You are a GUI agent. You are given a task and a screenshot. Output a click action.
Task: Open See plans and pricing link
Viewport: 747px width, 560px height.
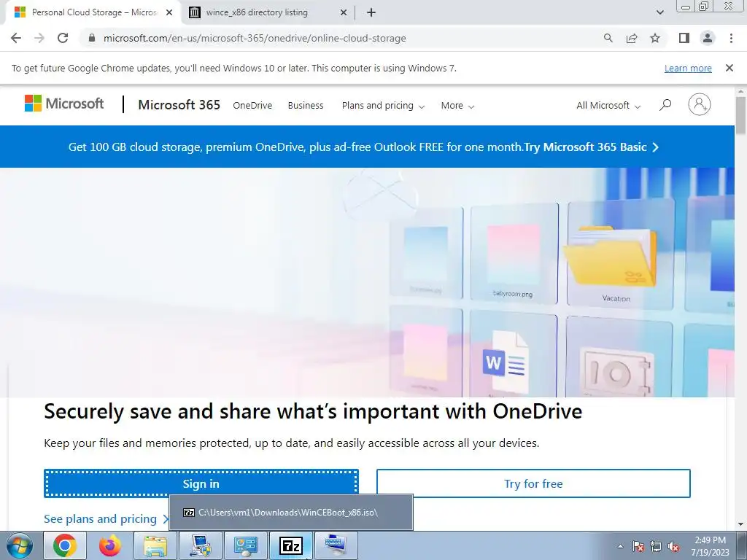(x=107, y=518)
